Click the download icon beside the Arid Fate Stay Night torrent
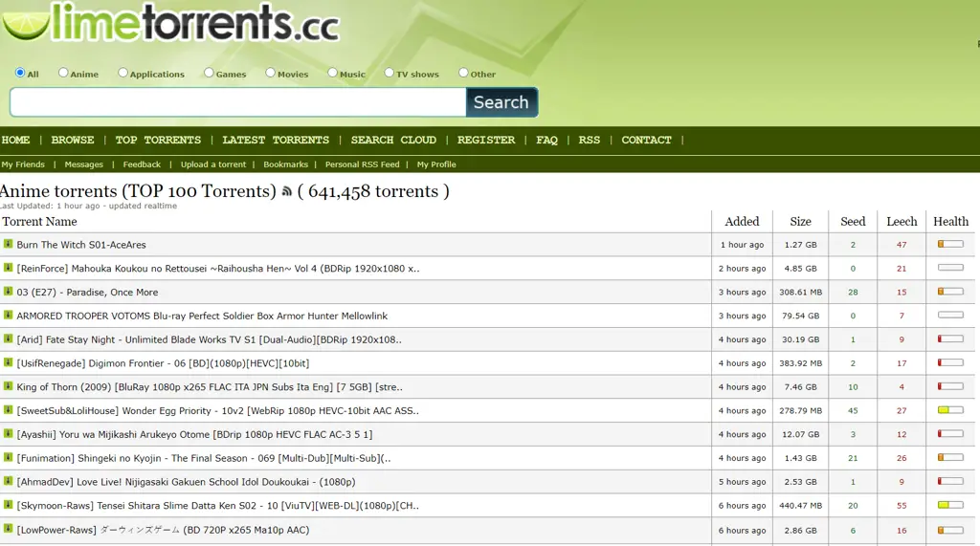Screen dimensions: 980x546 point(8,339)
